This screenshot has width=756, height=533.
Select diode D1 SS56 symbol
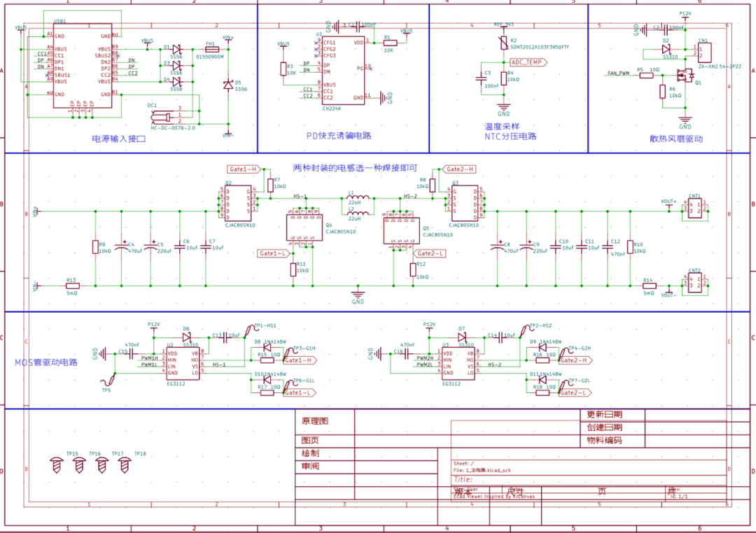(177, 49)
